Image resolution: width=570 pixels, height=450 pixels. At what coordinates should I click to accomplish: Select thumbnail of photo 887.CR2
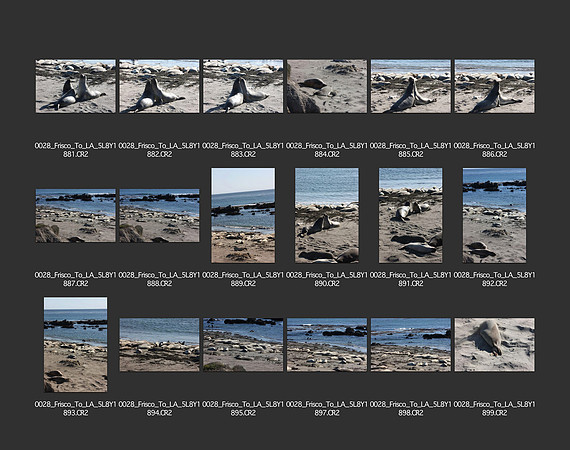tap(76, 216)
